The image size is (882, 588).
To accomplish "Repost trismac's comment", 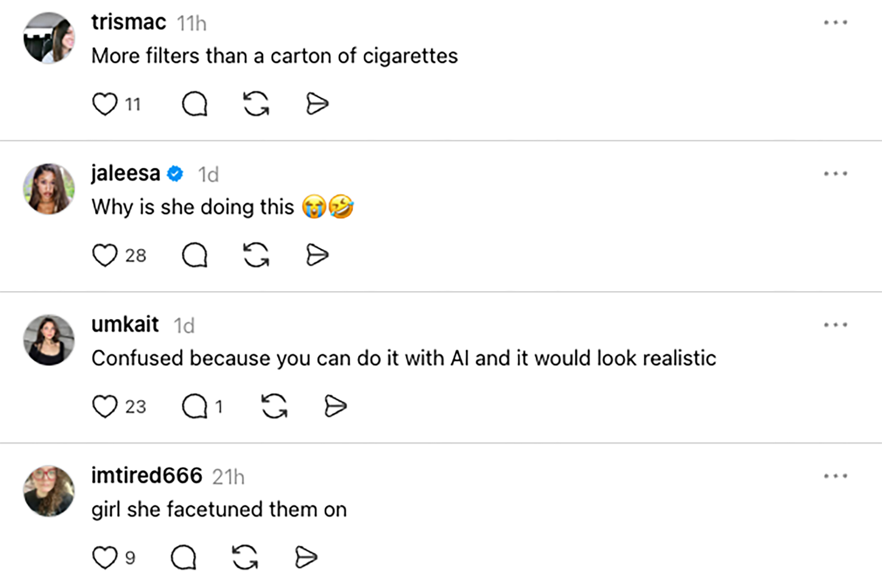I will [256, 104].
